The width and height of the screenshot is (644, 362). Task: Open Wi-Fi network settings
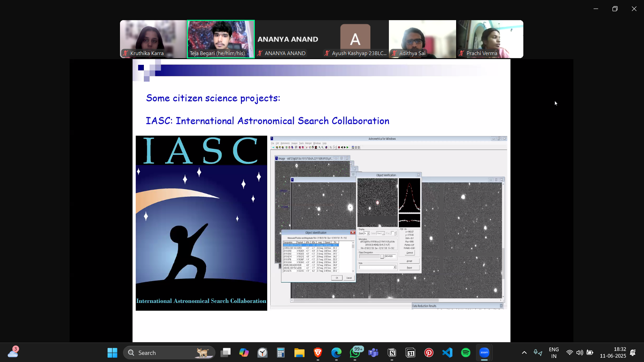569,353
